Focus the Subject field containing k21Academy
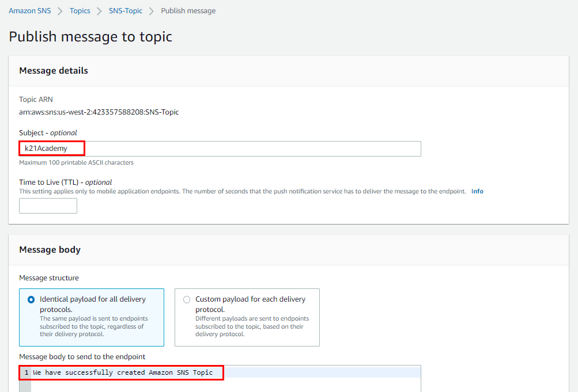The image size is (578, 392). (x=219, y=149)
